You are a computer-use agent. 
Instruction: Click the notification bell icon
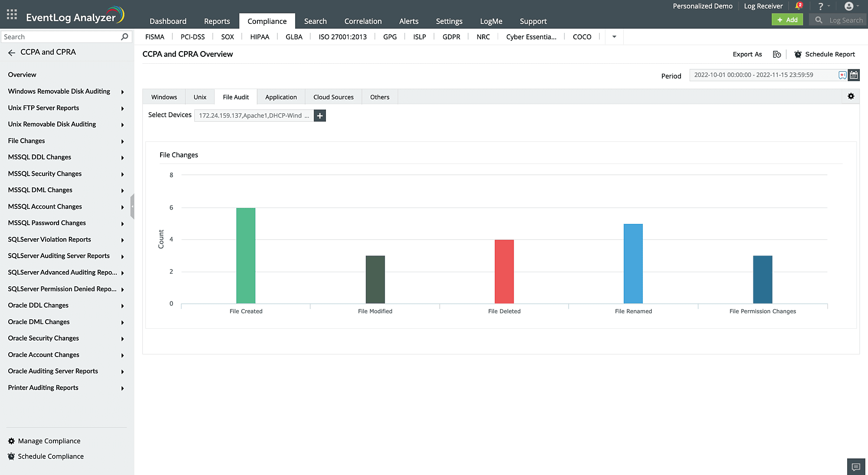click(798, 6)
